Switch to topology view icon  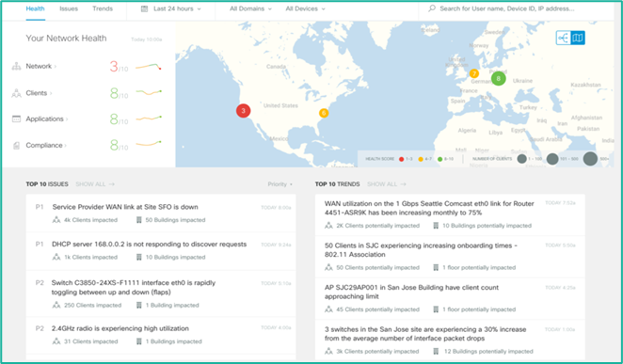pos(563,39)
